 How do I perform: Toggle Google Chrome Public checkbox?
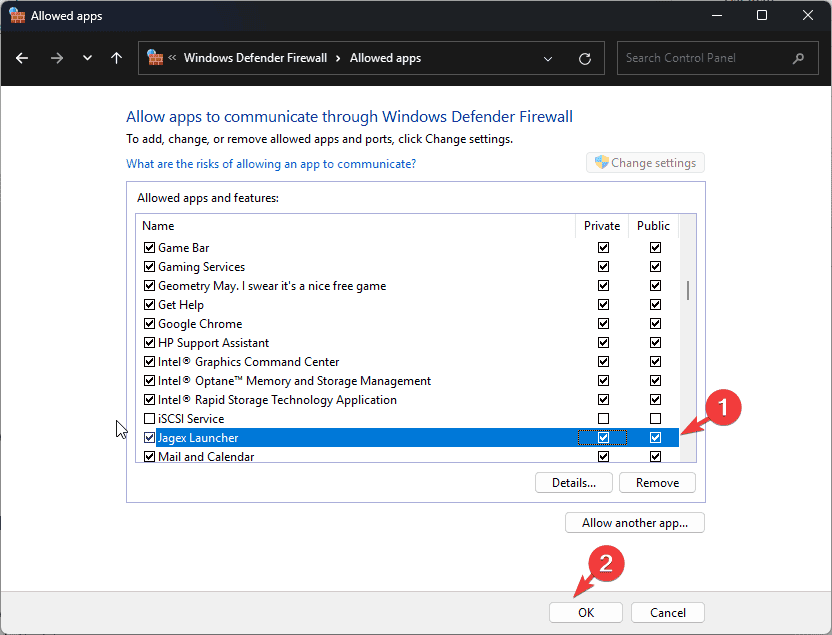click(x=655, y=324)
